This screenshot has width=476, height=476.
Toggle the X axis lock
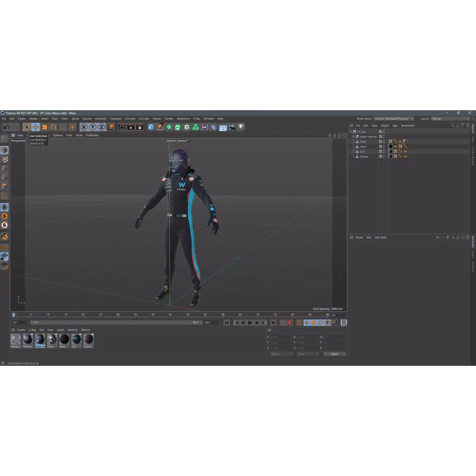pyautogui.click(x=83, y=127)
